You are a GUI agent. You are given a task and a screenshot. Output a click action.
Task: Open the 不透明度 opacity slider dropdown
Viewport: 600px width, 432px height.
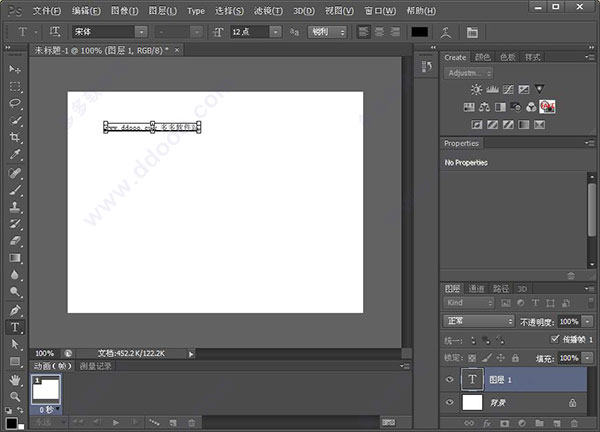pos(587,321)
